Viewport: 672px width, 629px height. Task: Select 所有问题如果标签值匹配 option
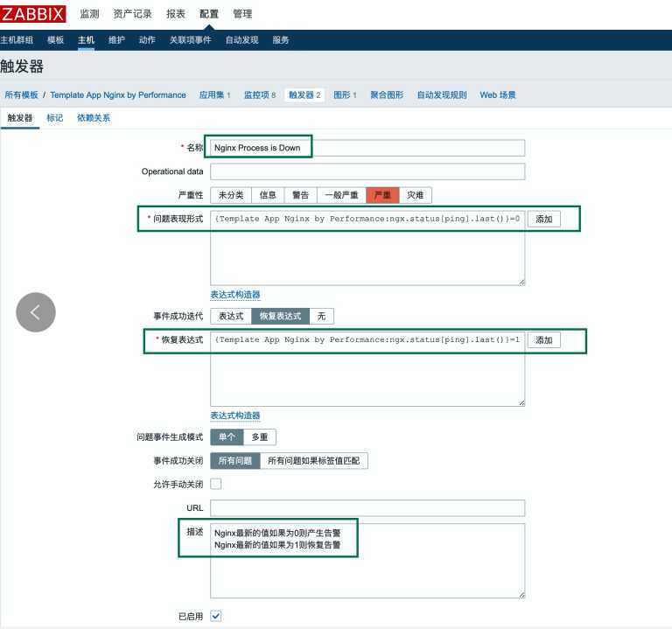coord(314,461)
